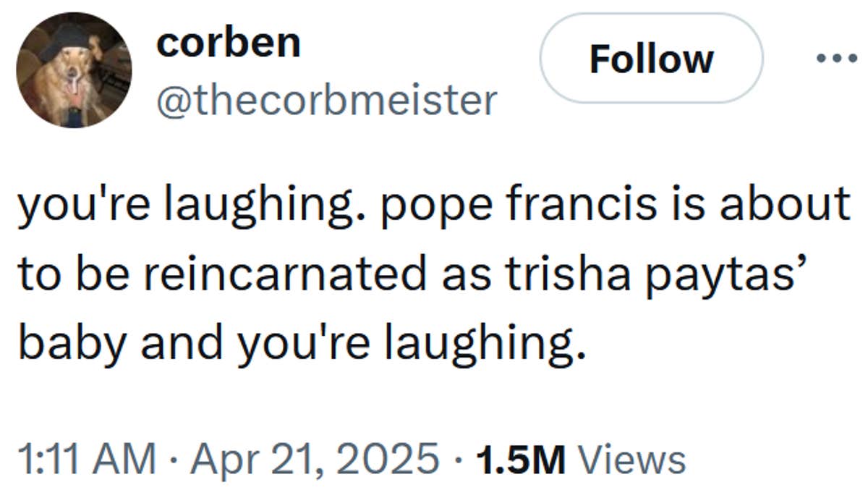The height and width of the screenshot is (498, 868).
Task: Follow the account @thecorbmeister
Action: coord(651,59)
